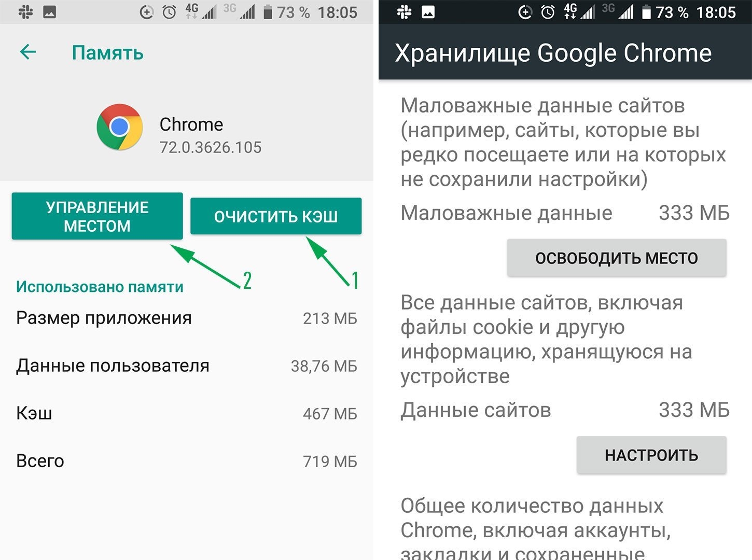This screenshot has width=752, height=560.
Task: Tap the image notification icon in the left status bar
Action: 50,12
